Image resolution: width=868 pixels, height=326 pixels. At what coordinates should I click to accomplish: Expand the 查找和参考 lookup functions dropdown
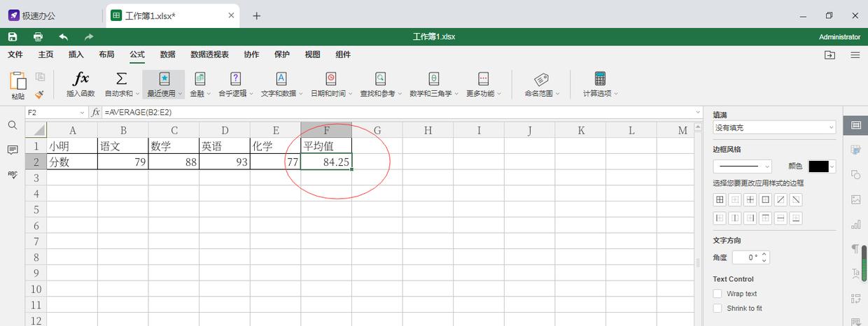pyautogui.click(x=401, y=94)
